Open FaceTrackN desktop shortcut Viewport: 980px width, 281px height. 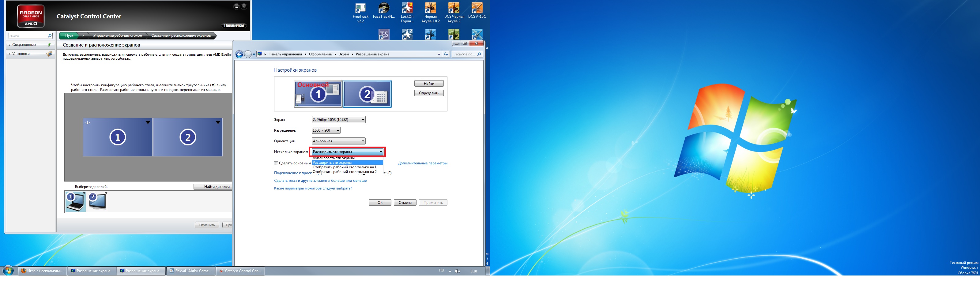[384, 11]
